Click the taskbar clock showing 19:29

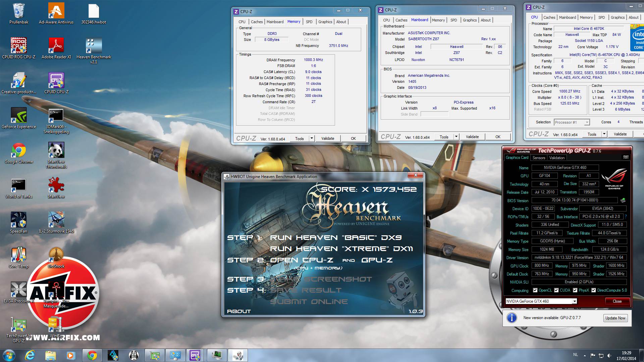point(626,355)
